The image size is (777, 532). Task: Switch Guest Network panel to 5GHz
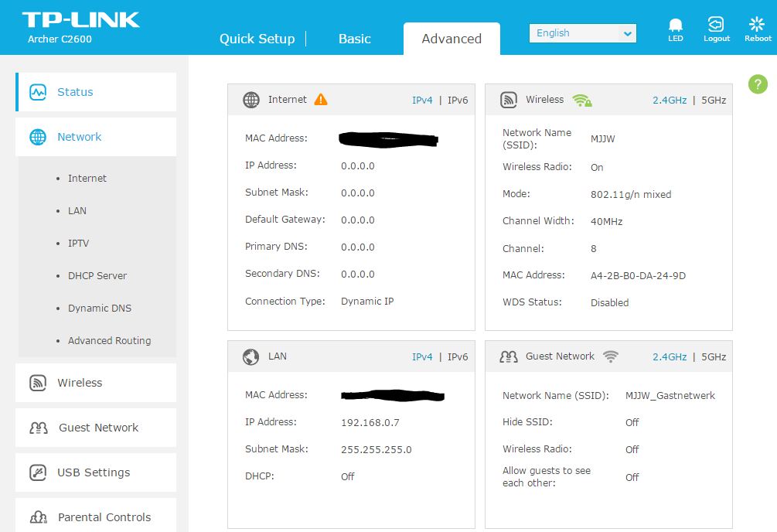point(713,357)
